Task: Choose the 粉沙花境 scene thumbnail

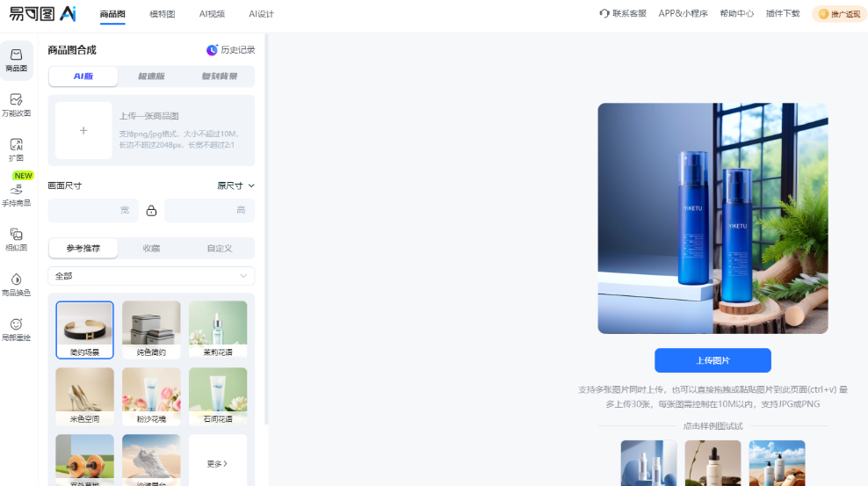Action: point(151,396)
